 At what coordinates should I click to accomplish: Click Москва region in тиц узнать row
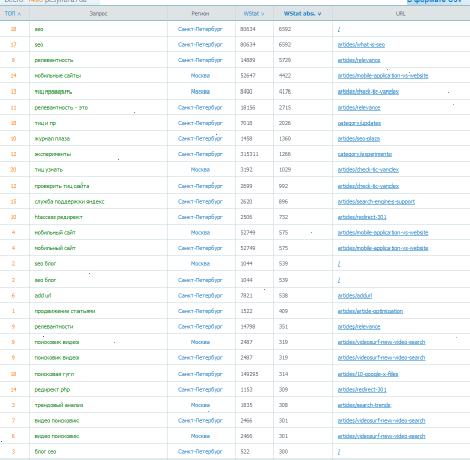(200, 170)
